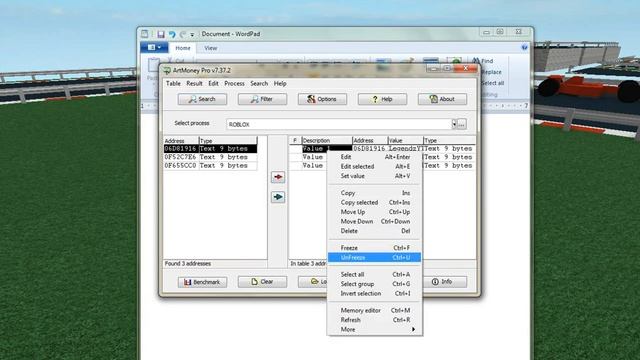
Task: Click the green arrow transfer-all button
Action: click(x=278, y=197)
